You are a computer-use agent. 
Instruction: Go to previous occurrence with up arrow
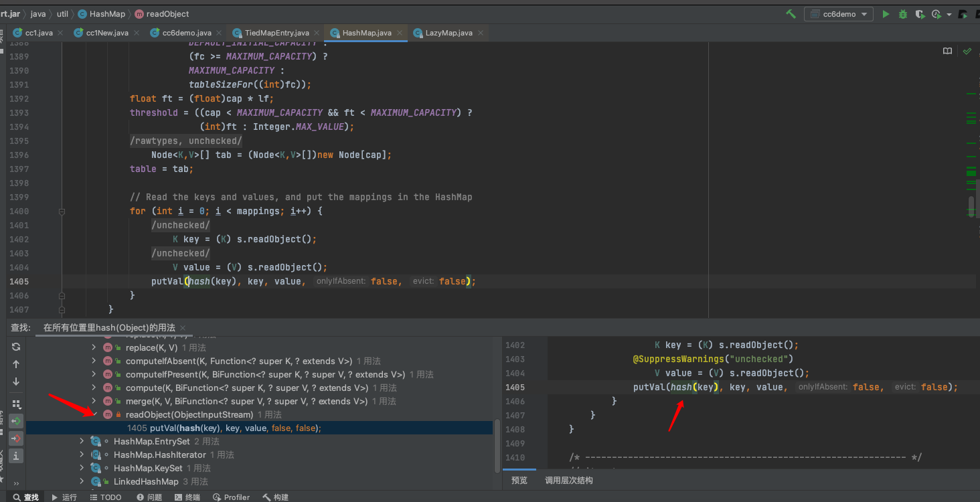(x=16, y=364)
